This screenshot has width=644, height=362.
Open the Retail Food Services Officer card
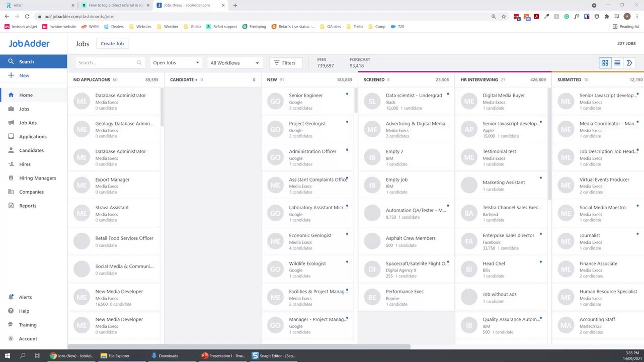click(x=114, y=241)
